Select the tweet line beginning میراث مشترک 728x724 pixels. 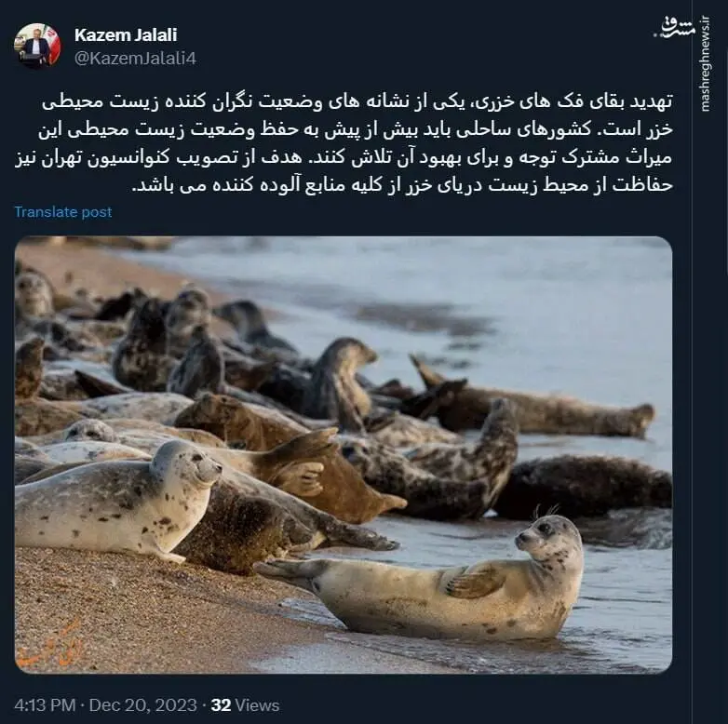click(344, 158)
